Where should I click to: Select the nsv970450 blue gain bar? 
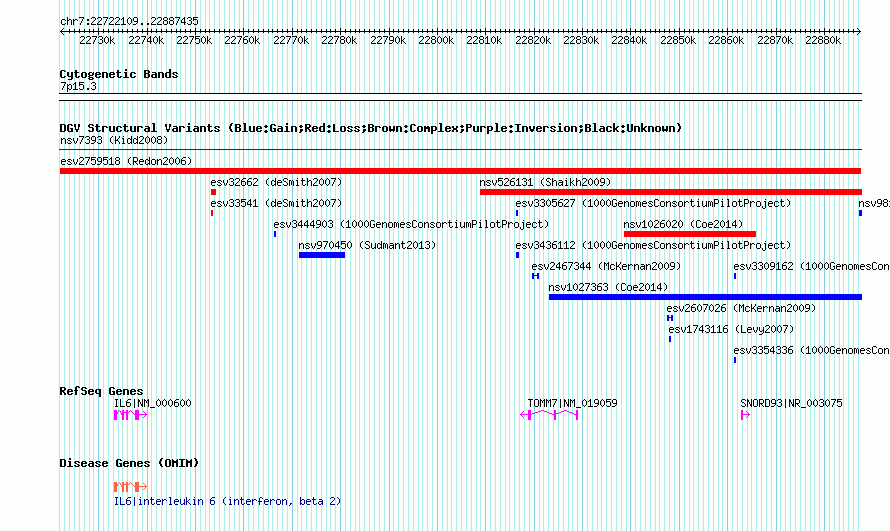[x=322, y=255]
